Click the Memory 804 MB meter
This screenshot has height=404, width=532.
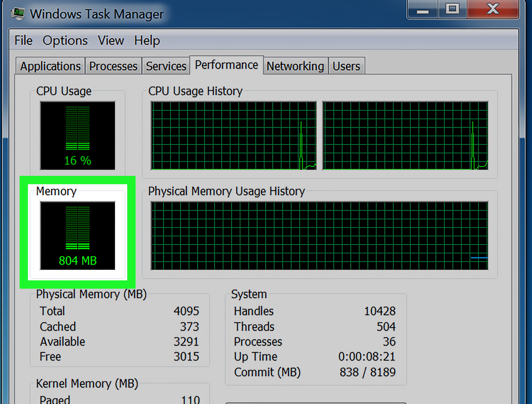[x=77, y=236]
